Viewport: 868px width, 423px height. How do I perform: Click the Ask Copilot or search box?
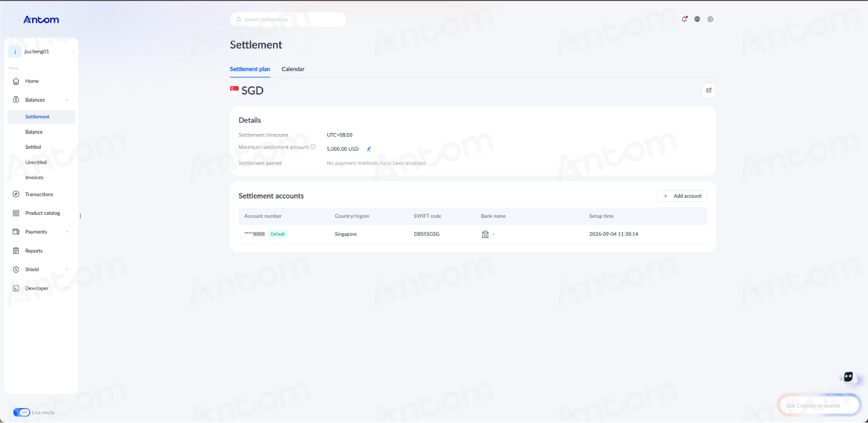pos(819,405)
